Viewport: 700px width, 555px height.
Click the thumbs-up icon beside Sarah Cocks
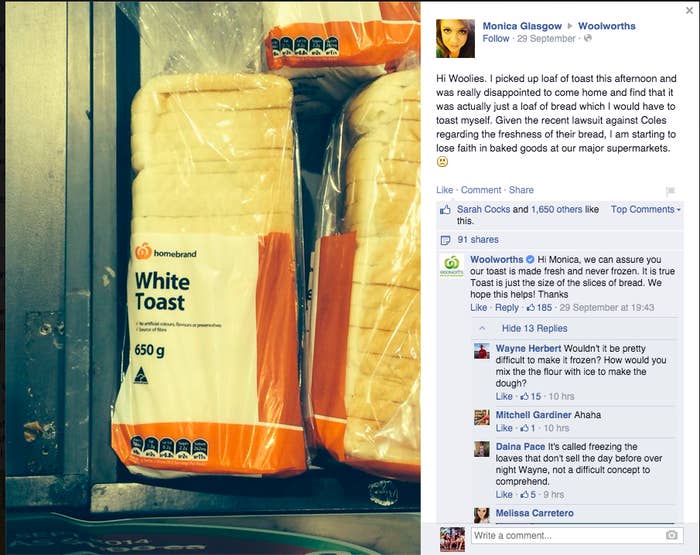[x=445, y=210]
